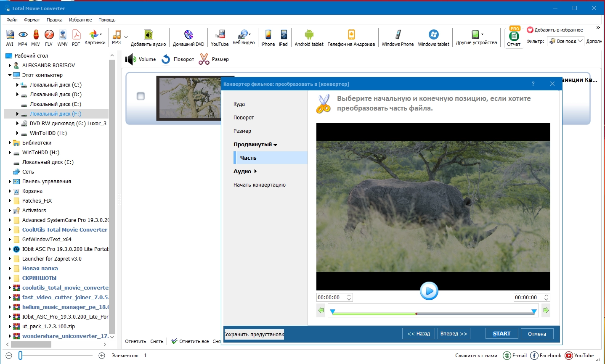Pick the Android tablet preset icon
605x364 pixels.
point(309,37)
